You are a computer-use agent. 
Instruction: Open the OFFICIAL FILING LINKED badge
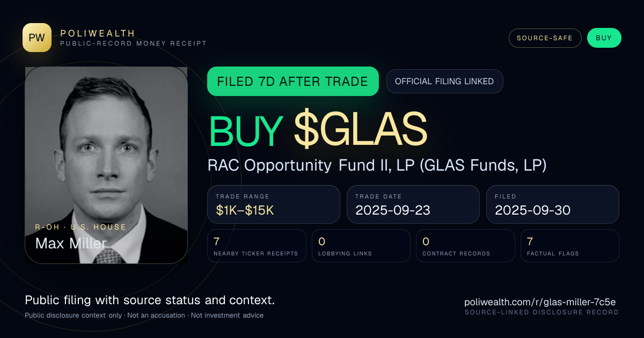[444, 82]
